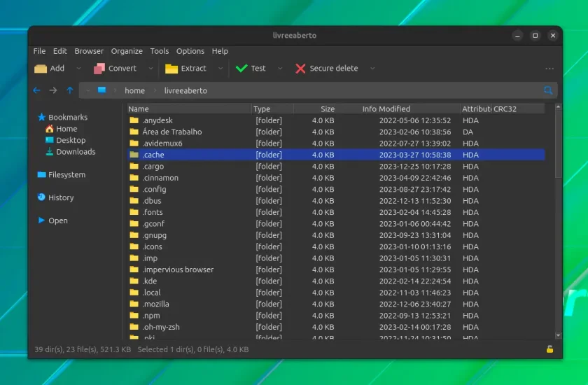Viewport: 588px width, 385px height.
Task: Click the livreeaberto breadcrumb
Action: (x=185, y=90)
